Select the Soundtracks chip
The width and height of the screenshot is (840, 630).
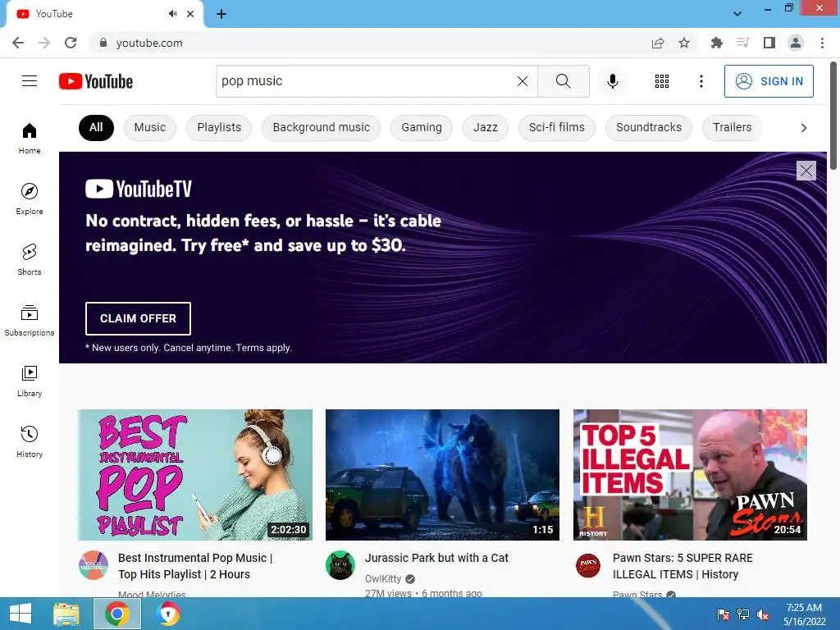tap(649, 127)
